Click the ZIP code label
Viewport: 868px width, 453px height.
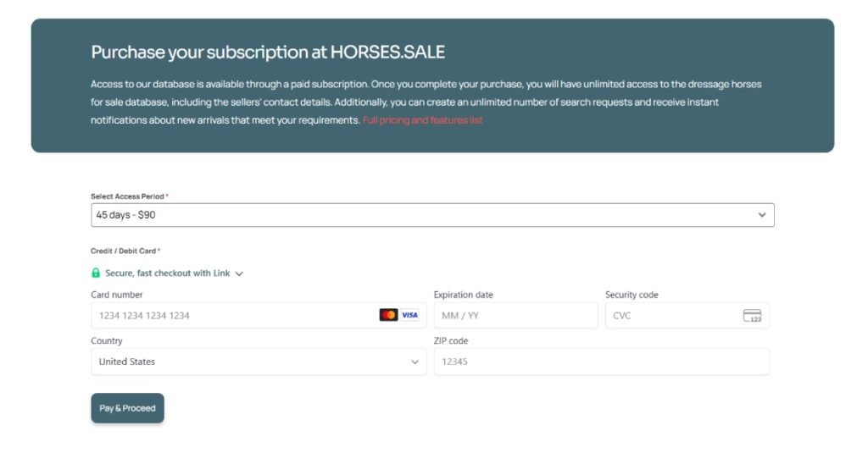pyautogui.click(x=451, y=340)
